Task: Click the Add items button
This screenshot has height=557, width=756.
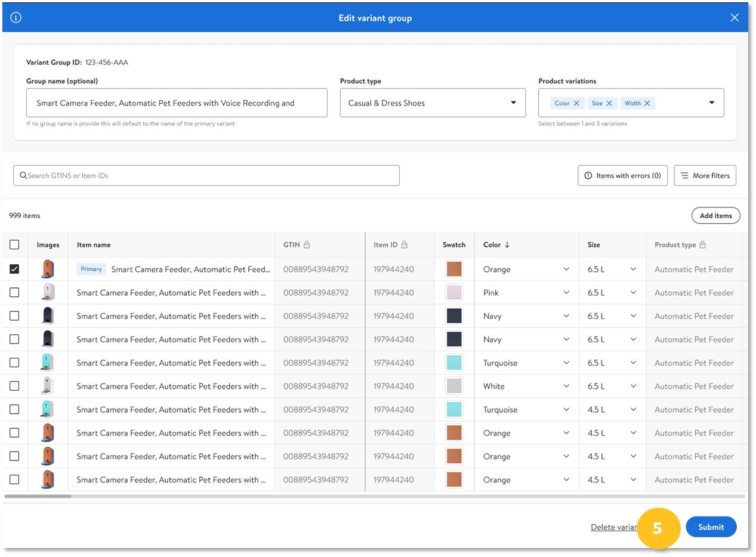Action: 715,215
